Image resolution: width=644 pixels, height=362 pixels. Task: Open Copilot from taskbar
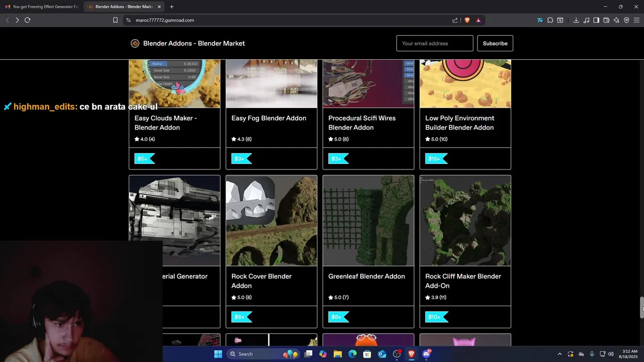323,354
